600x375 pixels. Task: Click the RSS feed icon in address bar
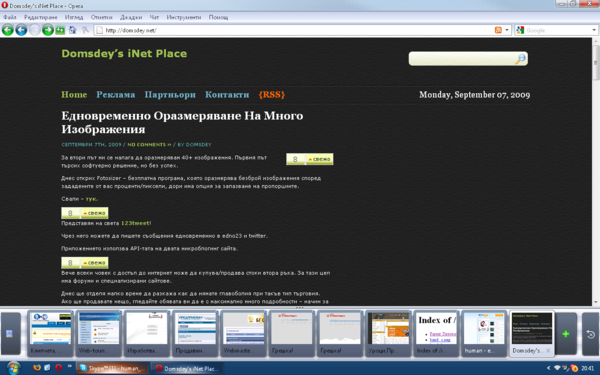point(498,30)
